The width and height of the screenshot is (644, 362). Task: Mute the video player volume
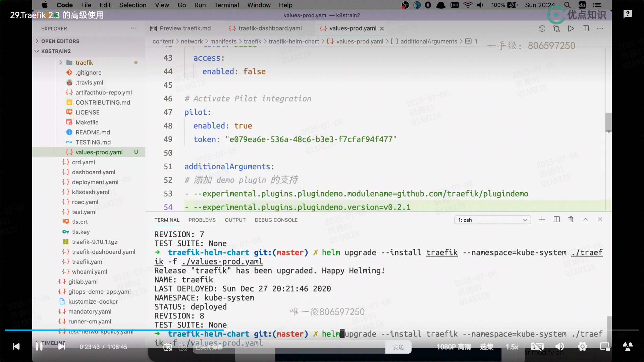[x=559, y=347]
